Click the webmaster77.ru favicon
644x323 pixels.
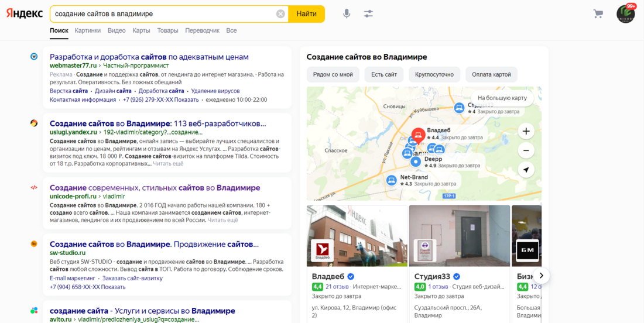pos(34,57)
